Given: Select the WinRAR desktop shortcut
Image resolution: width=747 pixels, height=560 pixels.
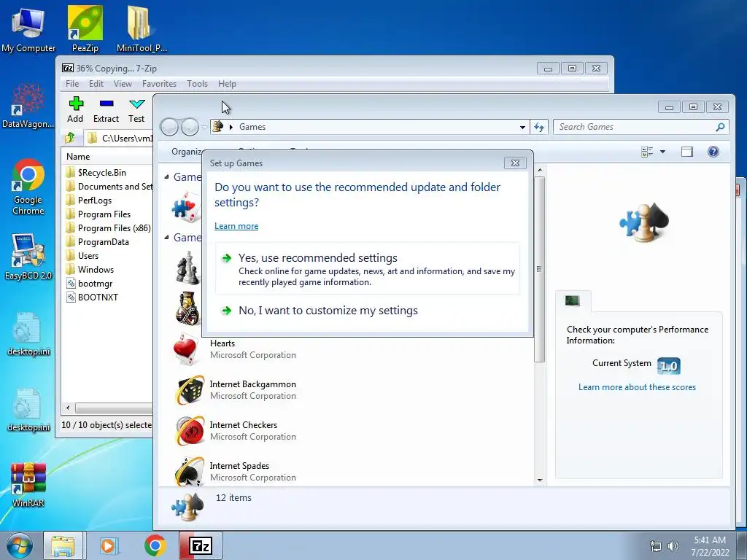Looking at the screenshot, I should coord(28,485).
